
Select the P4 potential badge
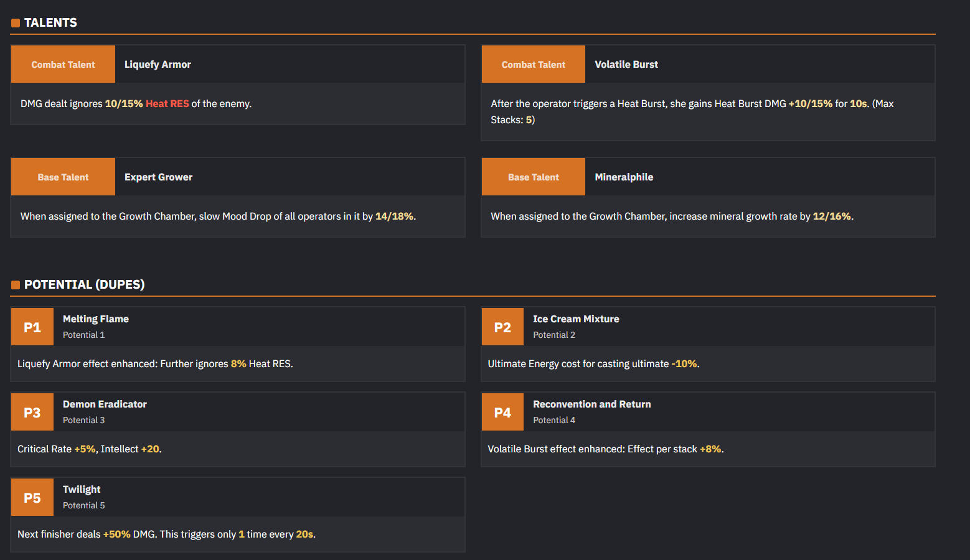pos(502,413)
